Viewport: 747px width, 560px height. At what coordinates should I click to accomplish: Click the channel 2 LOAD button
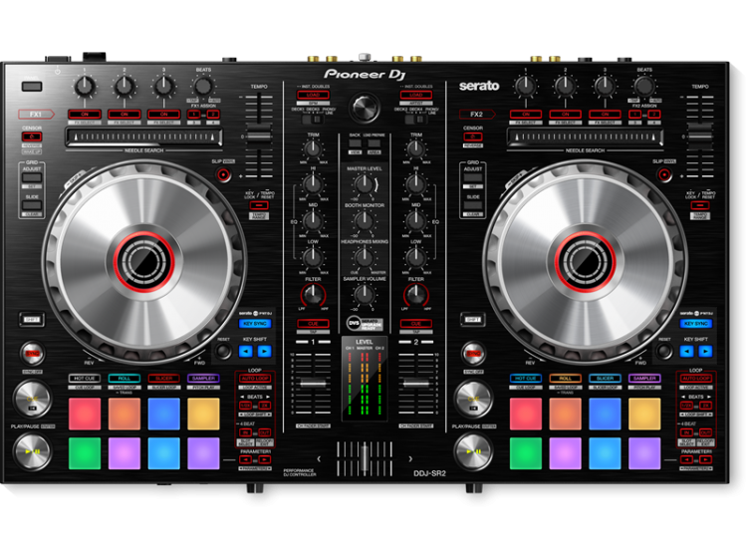click(x=416, y=95)
